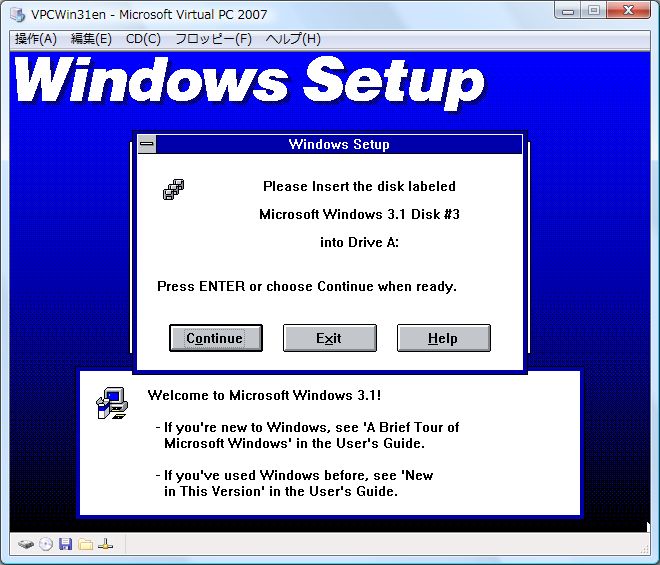Screen dimensions: 660x565
Task: Click the window resize grip at bottom-right corner
Action: click(644, 549)
